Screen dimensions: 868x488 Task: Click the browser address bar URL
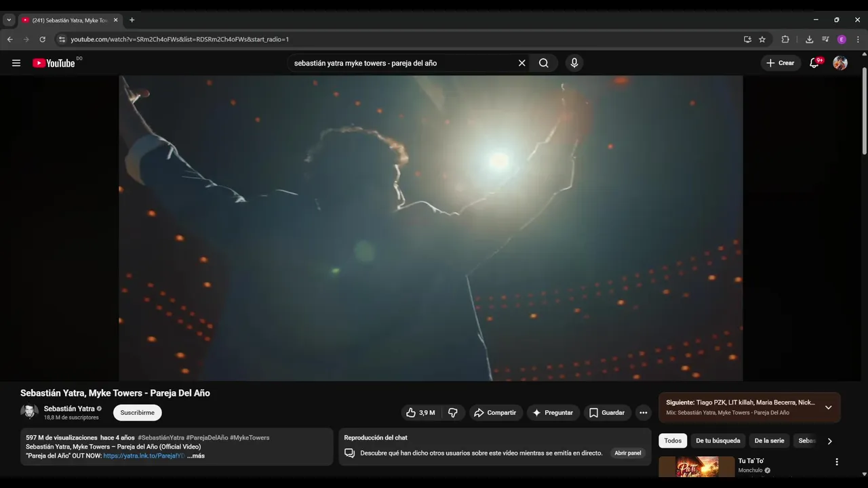pyautogui.click(x=180, y=39)
